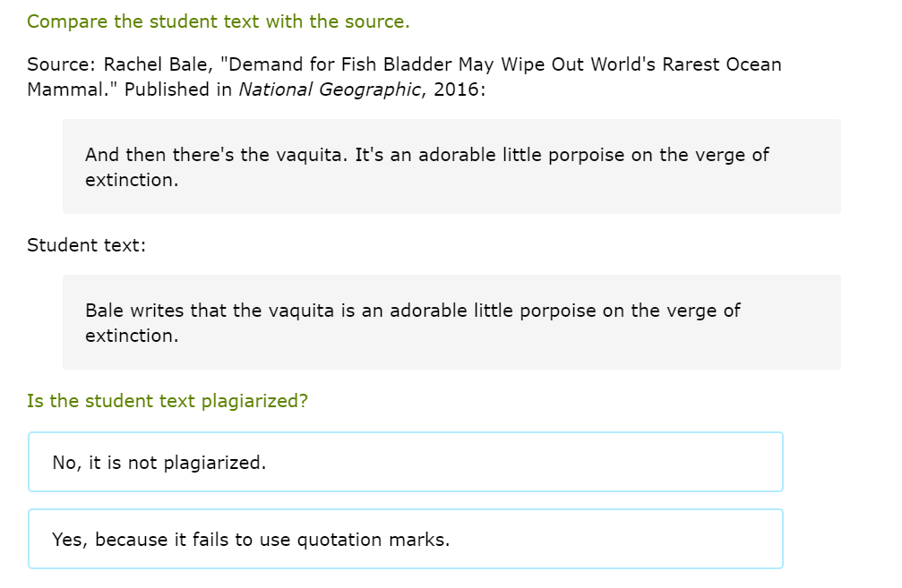Click the word "Bale" in student text
902x588 pixels.
(105, 311)
